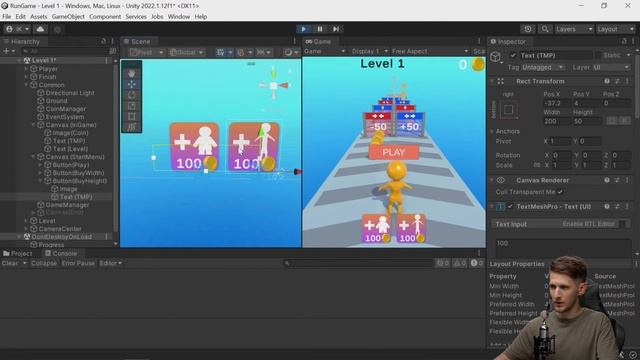Screen dimensions: 640x360
Task: Select the Hand view tool in Scene
Action: [x=131, y=73]
